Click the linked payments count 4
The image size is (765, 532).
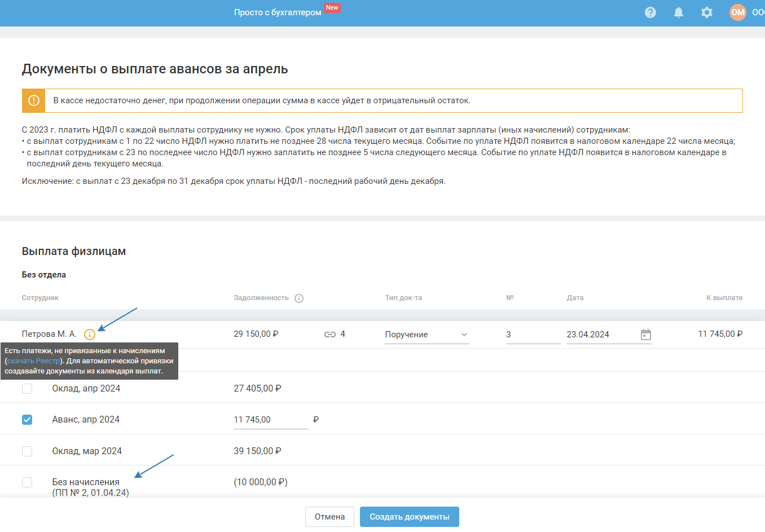click(342, 334)
